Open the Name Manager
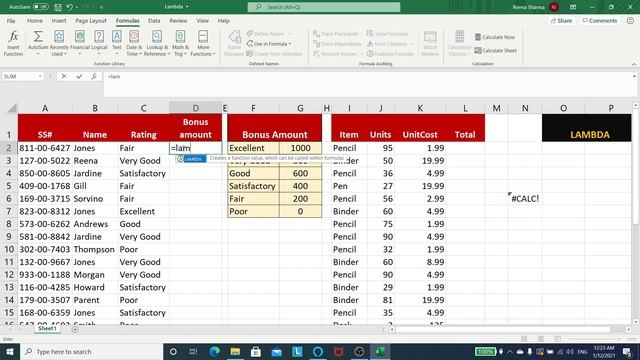 tap(234, 43)
